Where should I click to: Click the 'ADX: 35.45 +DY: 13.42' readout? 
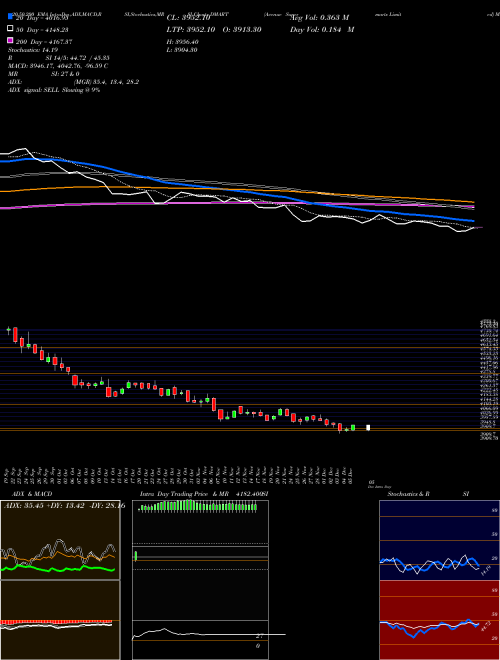[46, 505]
